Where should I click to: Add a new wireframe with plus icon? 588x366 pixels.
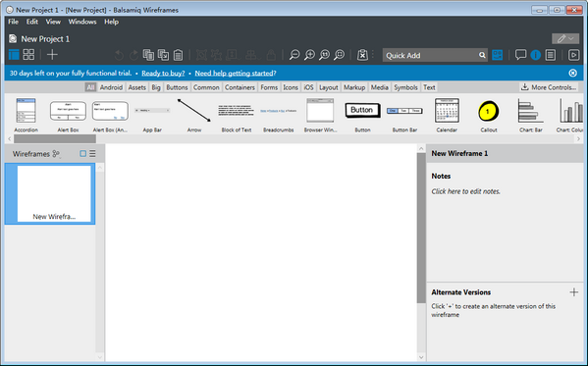52,55
